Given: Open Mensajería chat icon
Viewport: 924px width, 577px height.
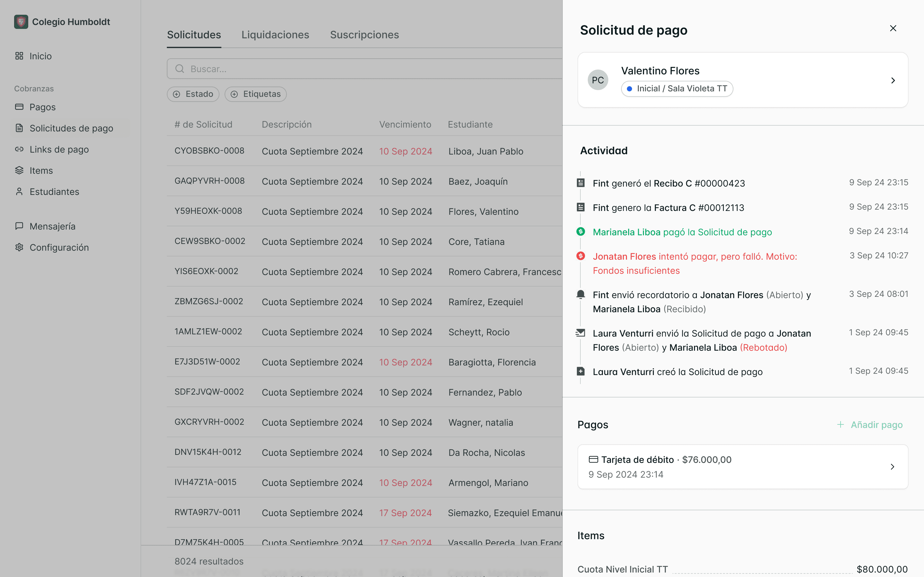Looking at the screenshot, I should pyautogui.click(x=19, y=226).
